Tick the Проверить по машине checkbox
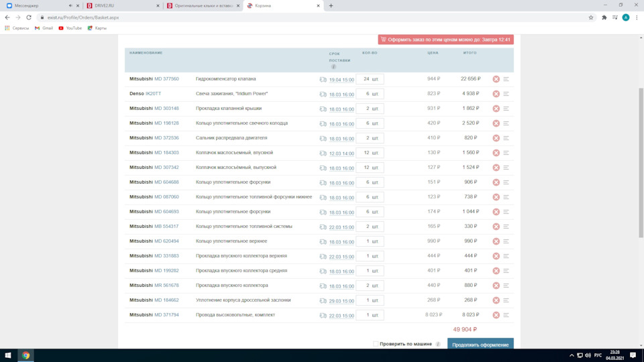 point(376,344)
